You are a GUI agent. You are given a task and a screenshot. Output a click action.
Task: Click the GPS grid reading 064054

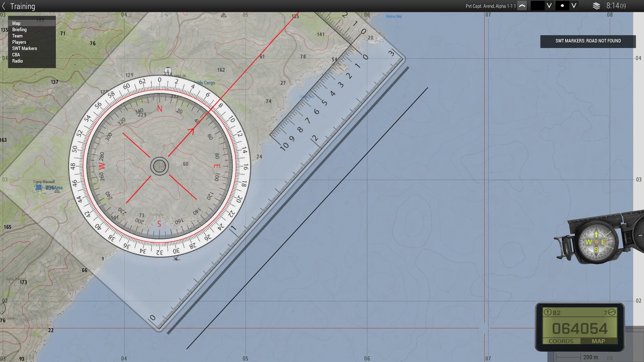point(580,329)
